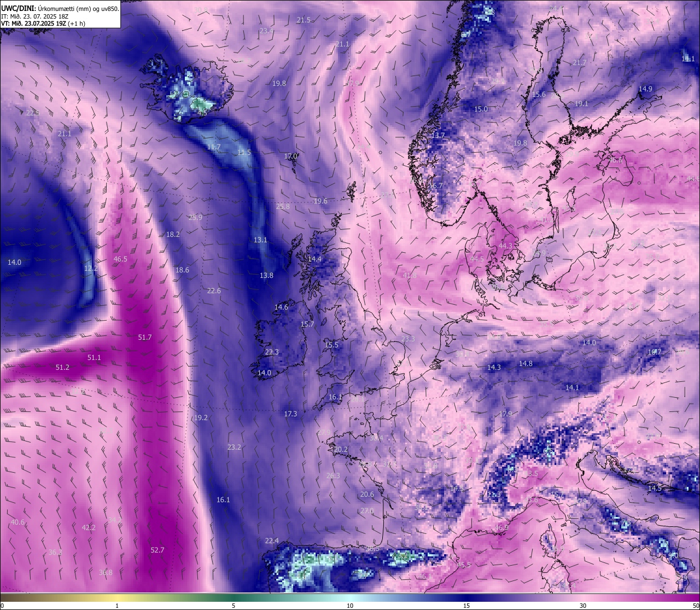Click the 15.6 value on the map
This screenshot has width=700, height=610.
click(x=539, y=94)
